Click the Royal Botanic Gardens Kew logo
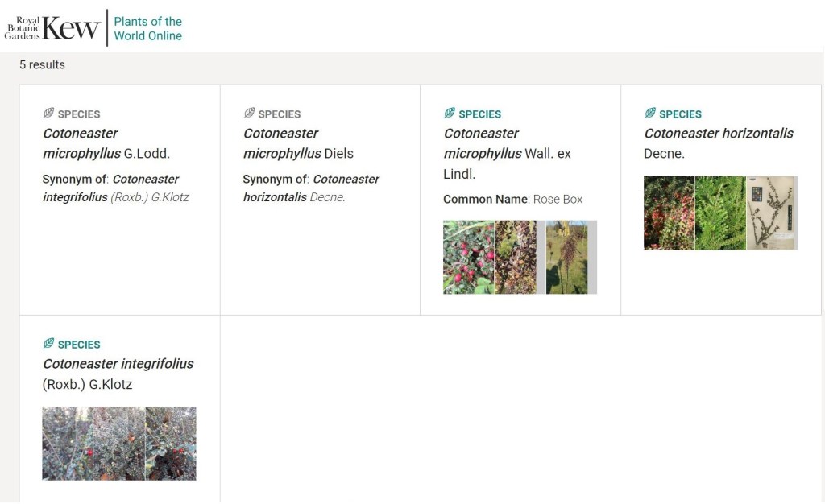 coord(52,28)
